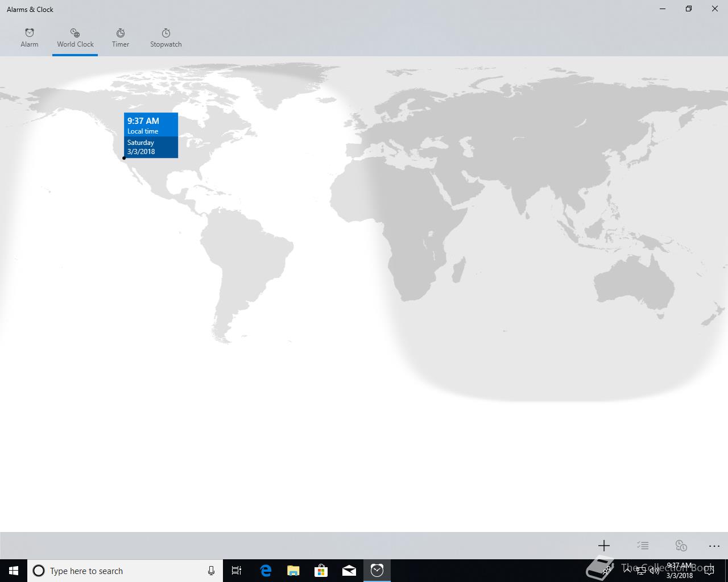Screen dimensions: 728x582
Task: Minimize the Alarms & Clock window
Action: tap(663, 9)
